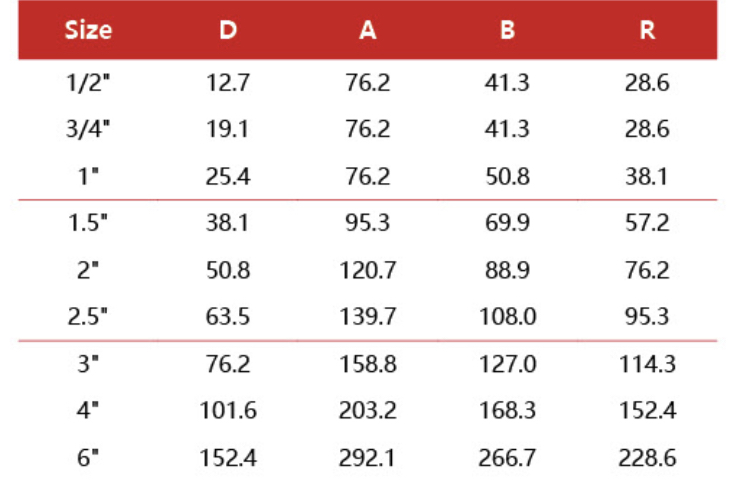Select the 6" size cell

(x=88, y=458)
